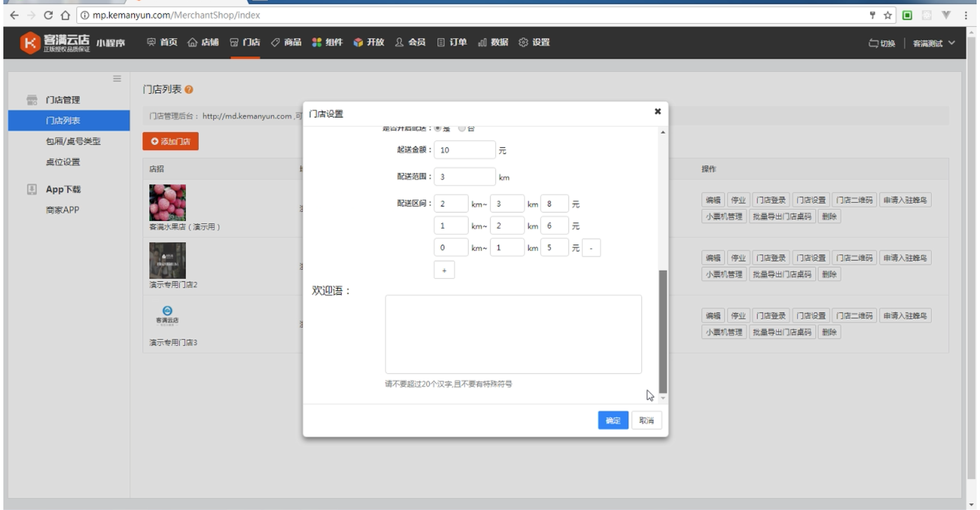980x510 pixels.
Task: Click 门店设置 for 演示专用门店2 row
Action: 811,258
